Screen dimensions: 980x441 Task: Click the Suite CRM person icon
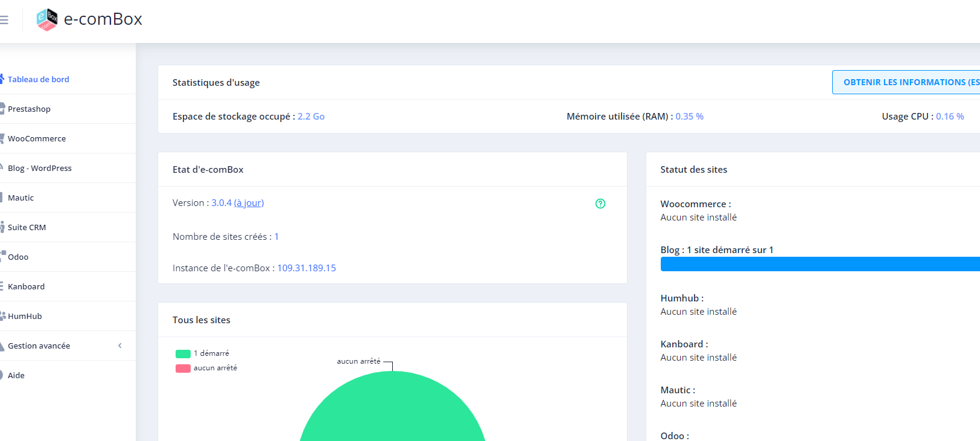click(2, 227)
